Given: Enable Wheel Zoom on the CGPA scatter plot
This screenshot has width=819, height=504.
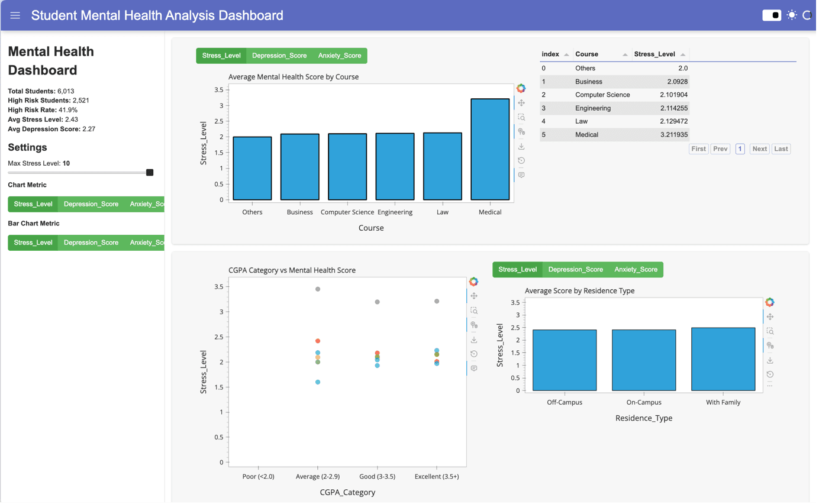Looking at the screenshot, I should click(476, 325).
